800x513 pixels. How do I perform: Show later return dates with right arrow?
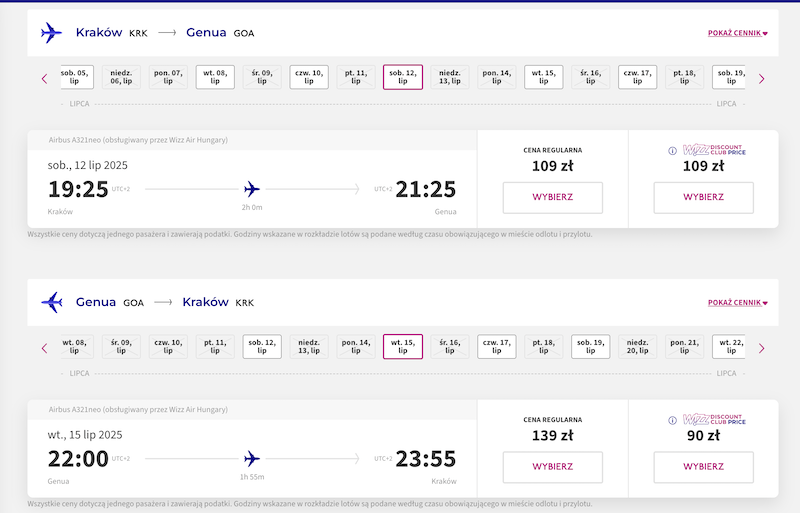click(x=762, y=348)
